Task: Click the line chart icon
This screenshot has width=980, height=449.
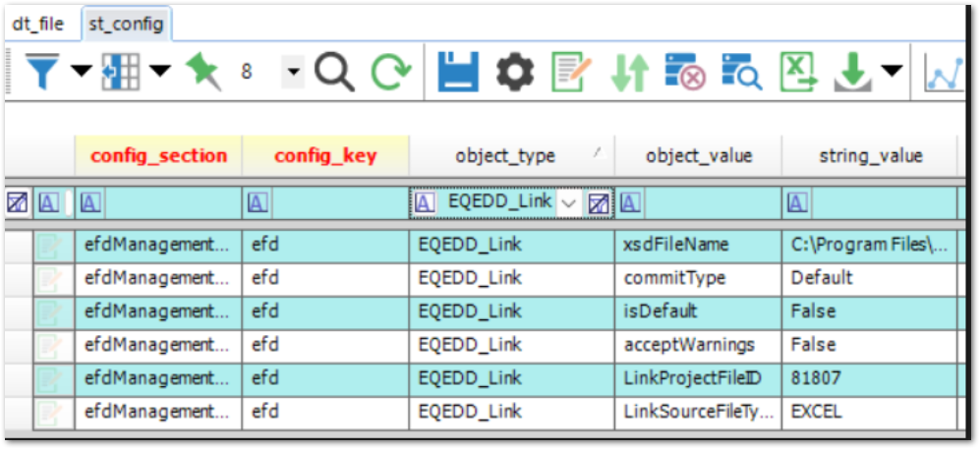Action: click(945, 72)
